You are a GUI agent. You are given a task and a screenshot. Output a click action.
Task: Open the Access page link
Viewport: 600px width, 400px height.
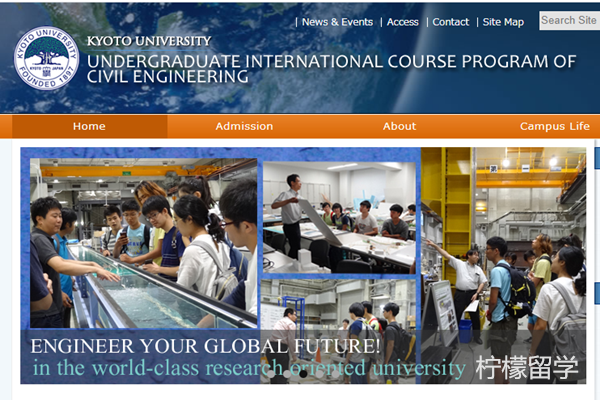(403, 22)
